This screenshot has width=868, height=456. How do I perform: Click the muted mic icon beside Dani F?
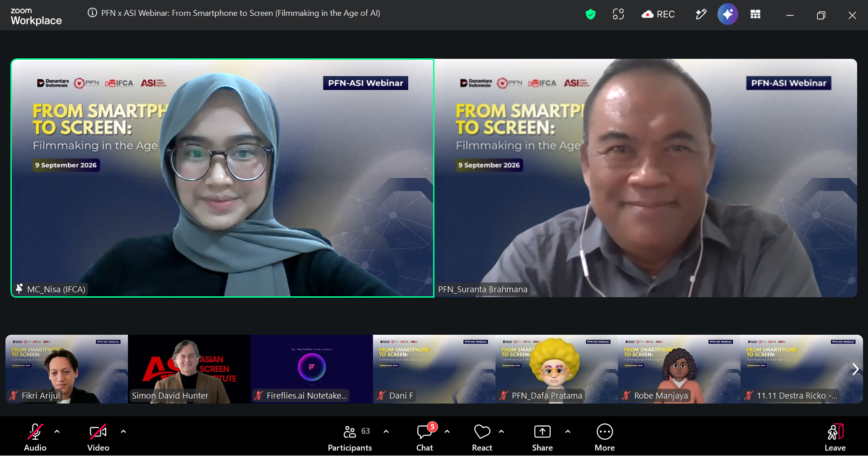pos(382,395)
